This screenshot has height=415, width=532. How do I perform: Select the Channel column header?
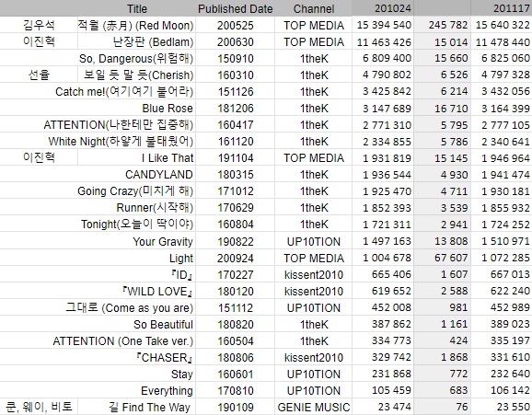314,8
